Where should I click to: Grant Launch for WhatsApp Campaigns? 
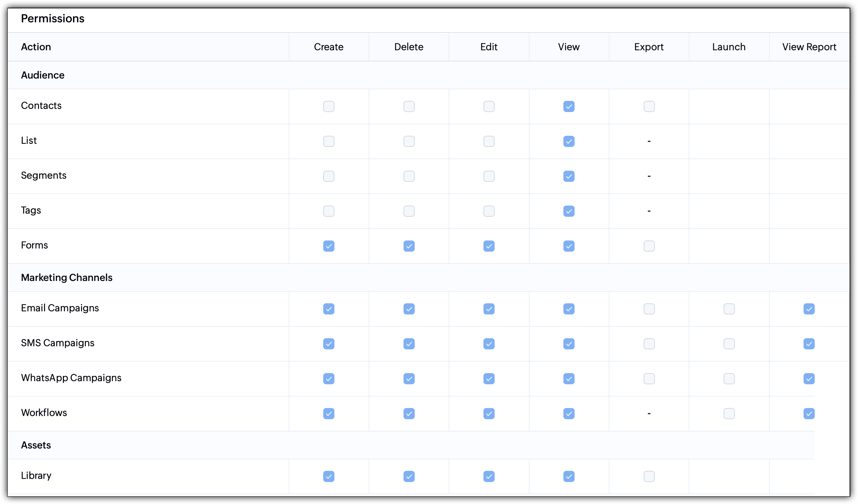[729, 379]
